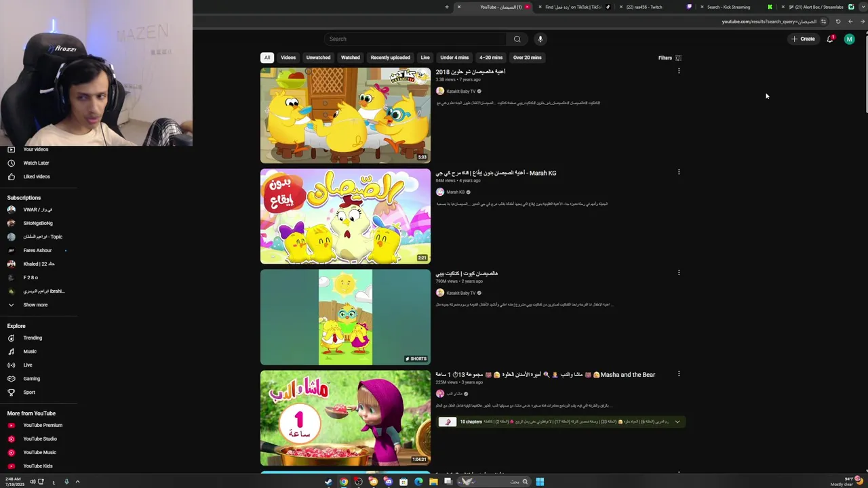The width and height of the screenshot is (868, 488).
Task: Open the Marah KG video thumbnail
Action: tap(345, 216)
